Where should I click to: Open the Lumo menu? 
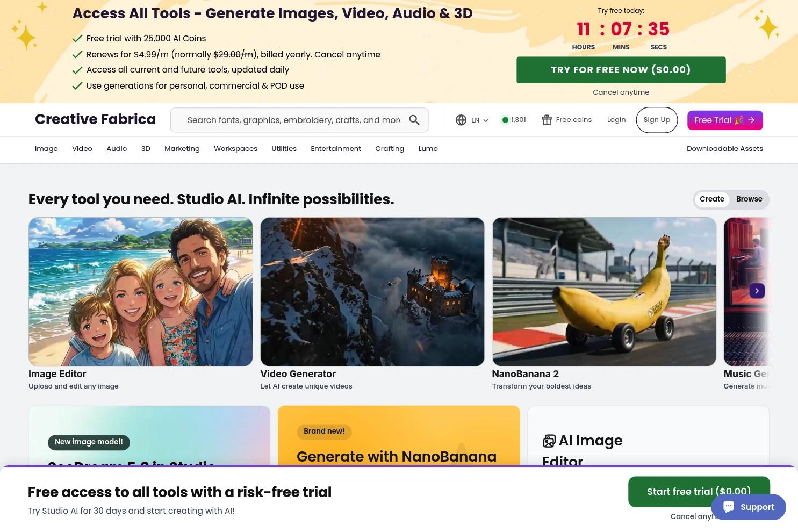(x=428, y=149)
